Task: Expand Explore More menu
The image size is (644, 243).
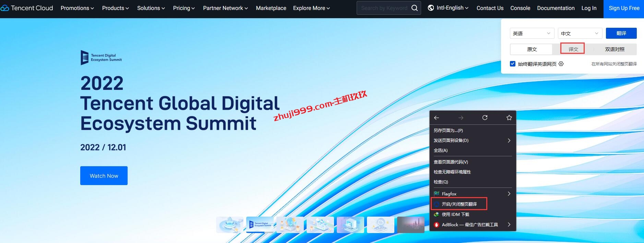Action: (x=311, y=8)
